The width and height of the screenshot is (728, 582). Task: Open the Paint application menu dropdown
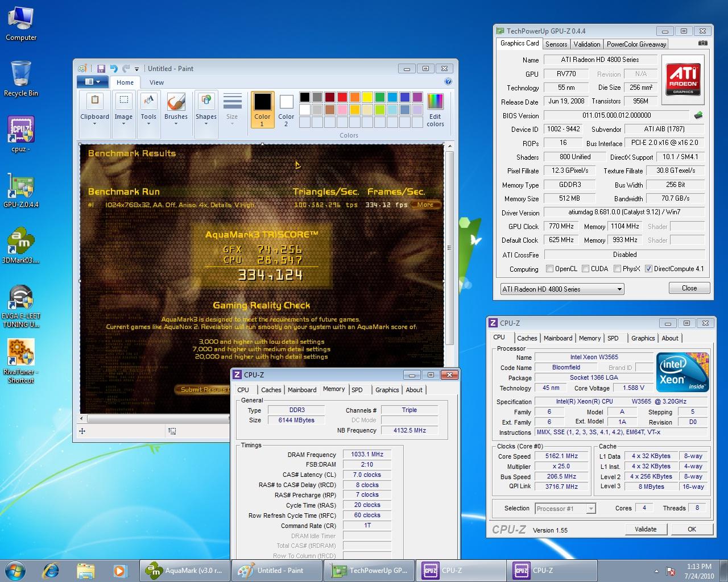[x=92, y=82]
